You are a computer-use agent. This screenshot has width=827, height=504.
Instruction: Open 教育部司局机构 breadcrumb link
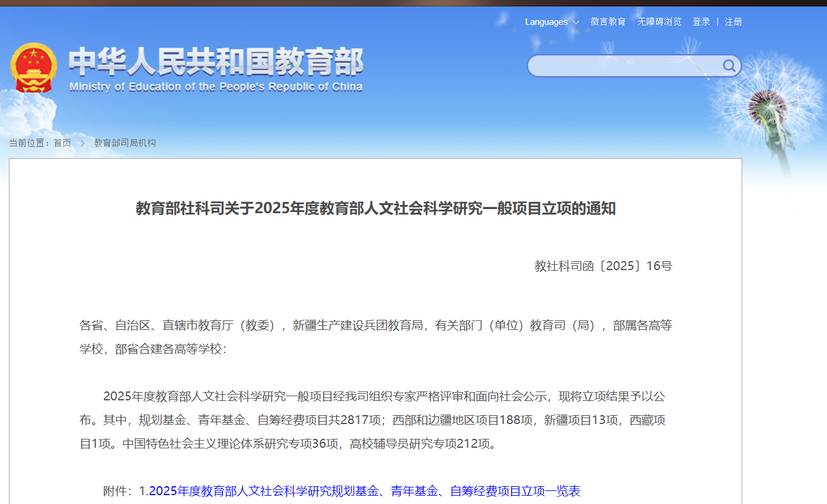pos(124,143)
